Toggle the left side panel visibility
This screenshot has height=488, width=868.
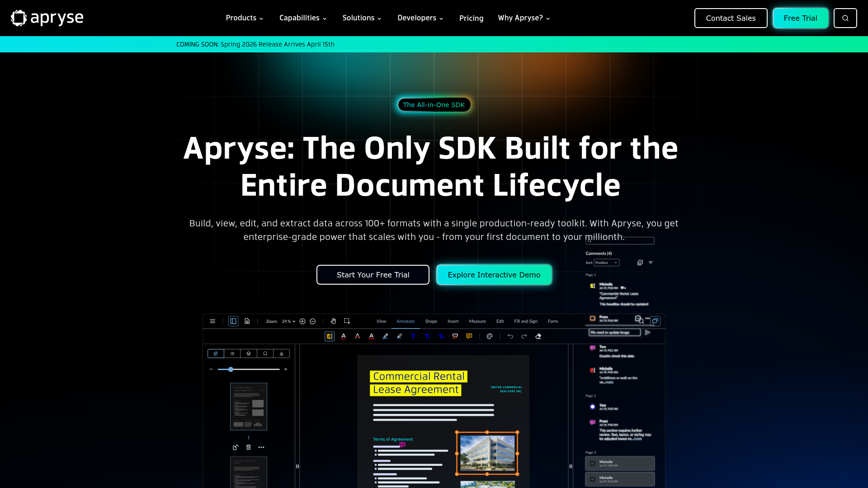pyautogui.click(x=233, y=321)
